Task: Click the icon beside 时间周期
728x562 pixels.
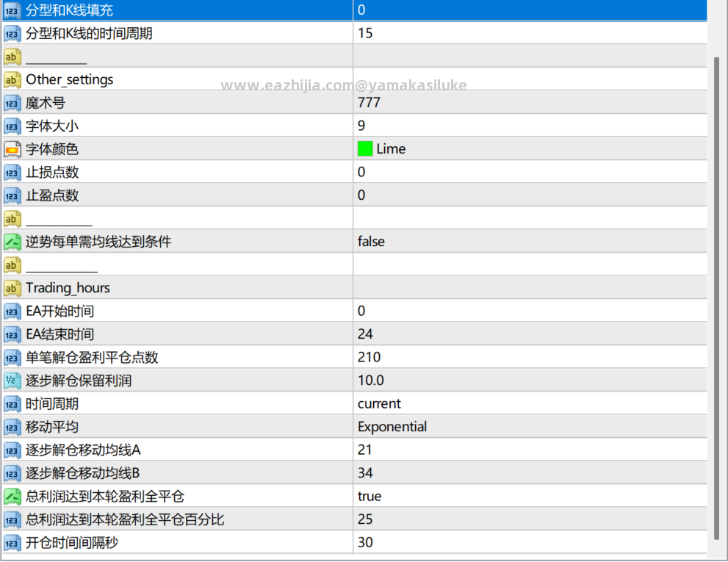Action: (x=12, y=405)
